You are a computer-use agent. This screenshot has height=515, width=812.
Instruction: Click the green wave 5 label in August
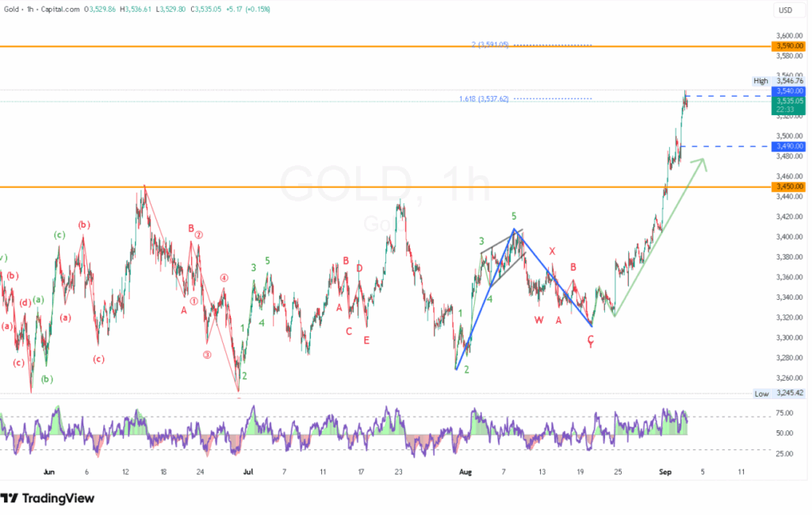click(514, 216)
